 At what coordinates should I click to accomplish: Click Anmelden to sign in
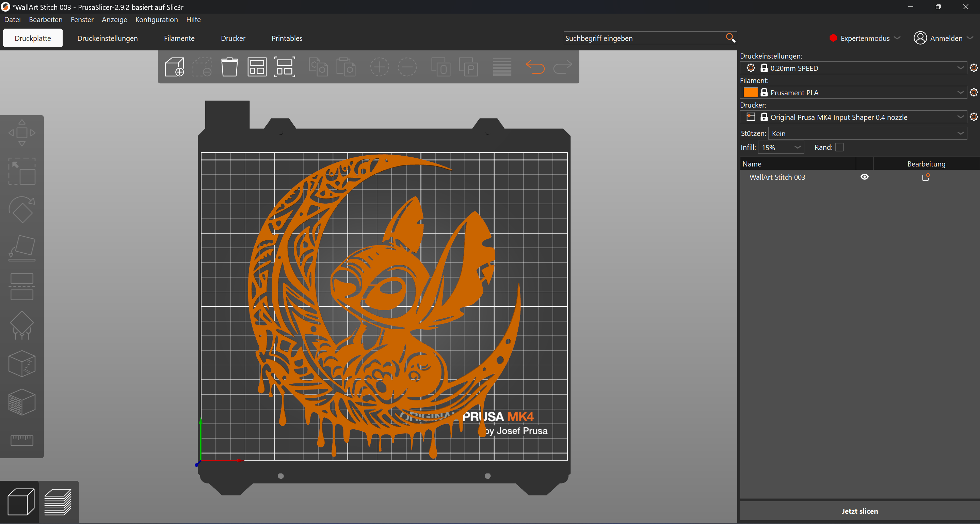(x=945, y=38)
